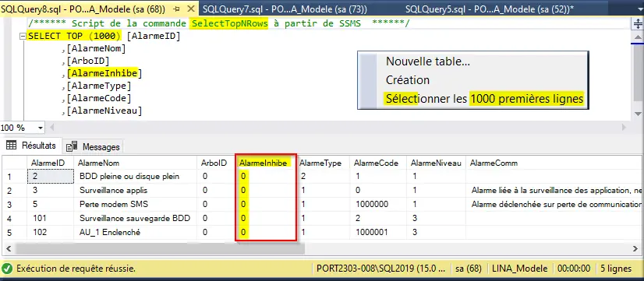Open the Messages tab
Screen dimensions: 644x281
click(x=94, y=146)
